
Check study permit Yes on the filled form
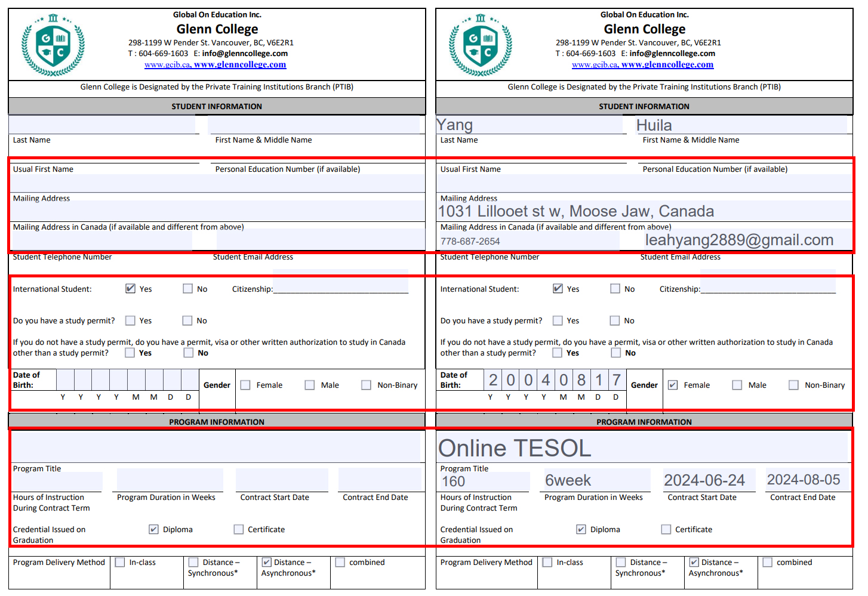[x=558, y=320]
